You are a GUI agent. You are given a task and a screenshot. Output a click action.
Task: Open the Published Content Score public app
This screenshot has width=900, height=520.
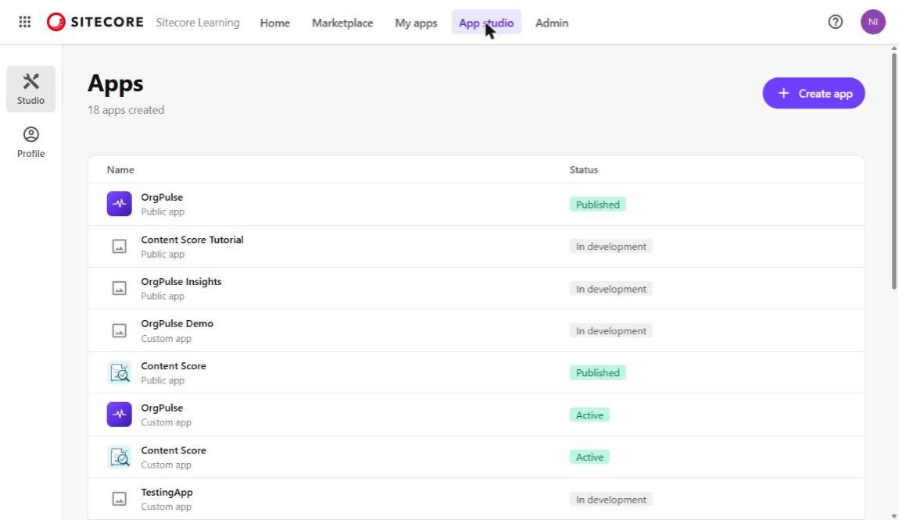pos(476,372)
